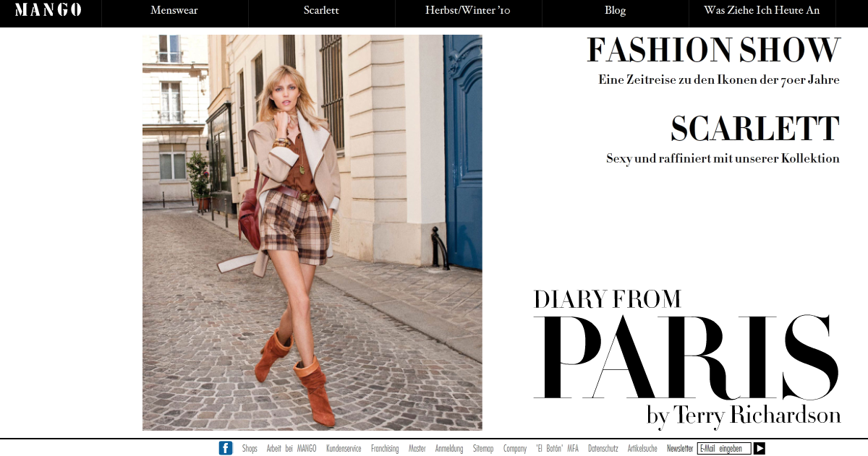Click Arbeit bei MANGO link
The image size is (868, 456).
(x=292, y=449)
